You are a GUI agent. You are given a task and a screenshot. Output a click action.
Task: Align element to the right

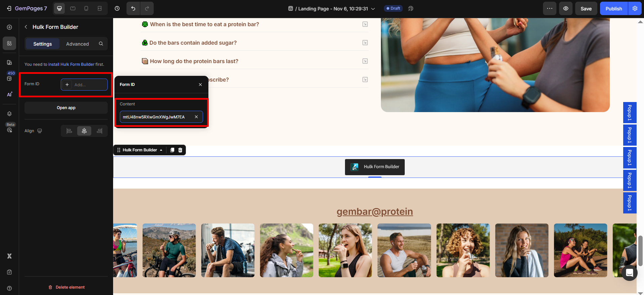point(99,131)
